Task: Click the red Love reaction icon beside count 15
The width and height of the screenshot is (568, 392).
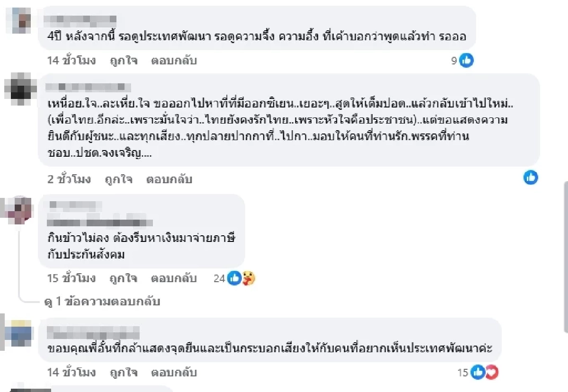Action: (492, 373)
